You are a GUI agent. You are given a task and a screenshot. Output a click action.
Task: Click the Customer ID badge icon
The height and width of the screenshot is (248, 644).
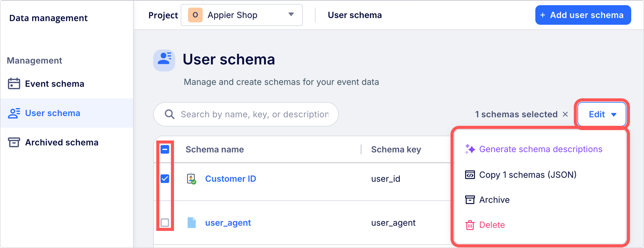pyautogui.click(x=191, y=179)
